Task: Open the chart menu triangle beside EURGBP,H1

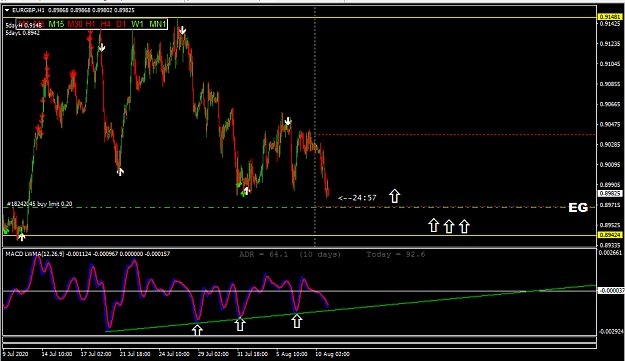Action: 7,10
